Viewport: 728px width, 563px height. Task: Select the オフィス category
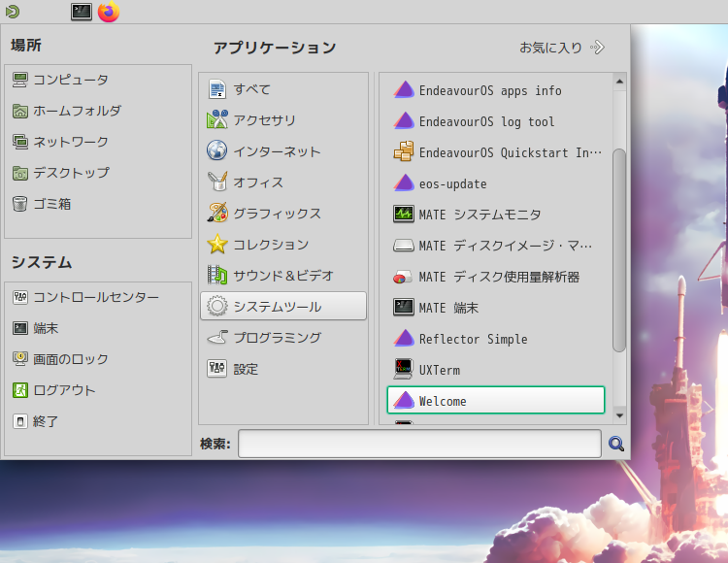pos(283,182)
